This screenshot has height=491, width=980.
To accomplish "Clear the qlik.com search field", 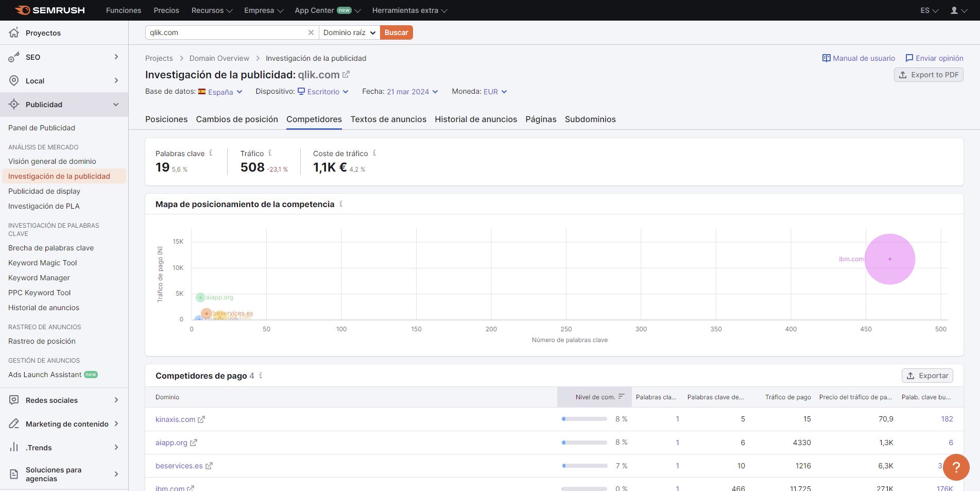I will (311, 32).
